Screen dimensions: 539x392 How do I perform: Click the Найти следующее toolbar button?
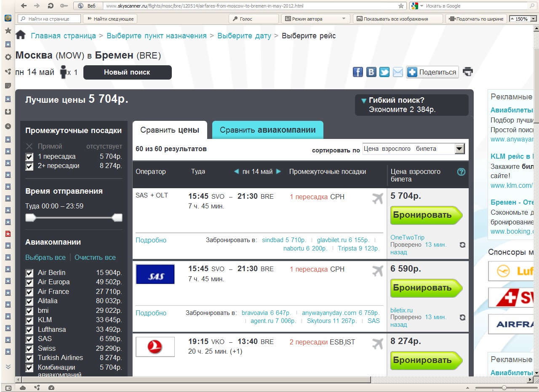coord(110,19)
